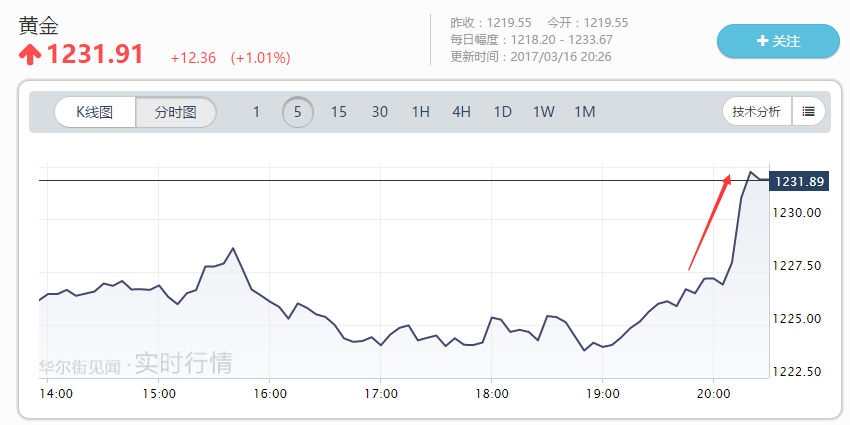Click the 关注 follow button

coord(778,41)
